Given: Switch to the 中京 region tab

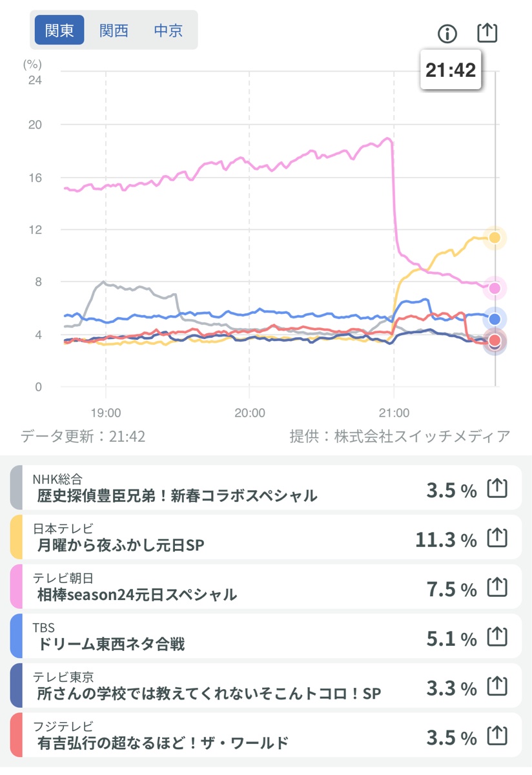Looking at the screenshot, I should coord(168,30).
